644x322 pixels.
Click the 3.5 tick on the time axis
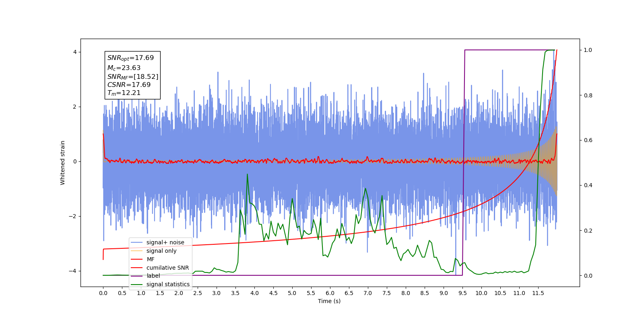pos(235,293)
